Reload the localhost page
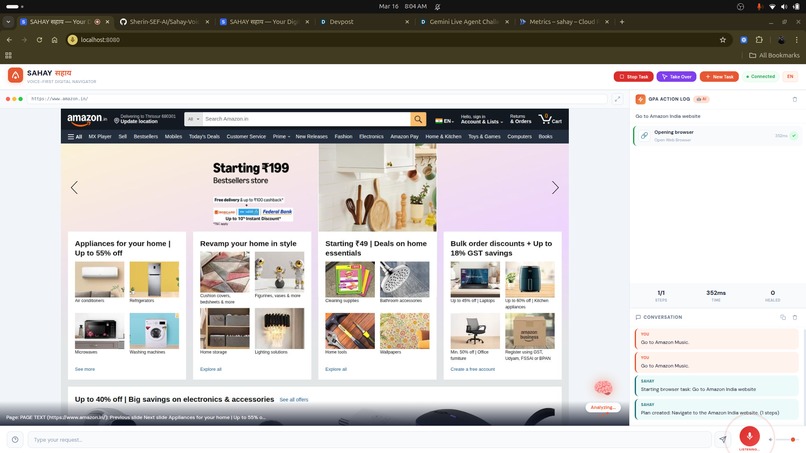Image resolution: width=806 pixels, height=453 pixels. (39, 40)
